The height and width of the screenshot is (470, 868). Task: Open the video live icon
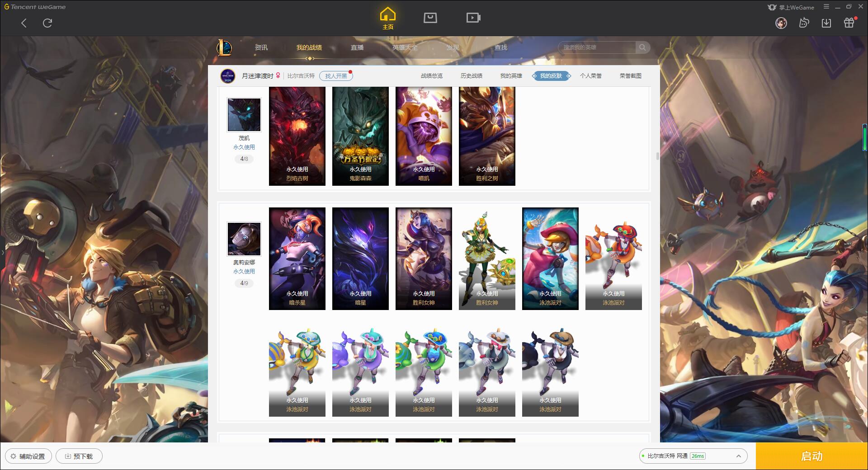pos(473,18)
